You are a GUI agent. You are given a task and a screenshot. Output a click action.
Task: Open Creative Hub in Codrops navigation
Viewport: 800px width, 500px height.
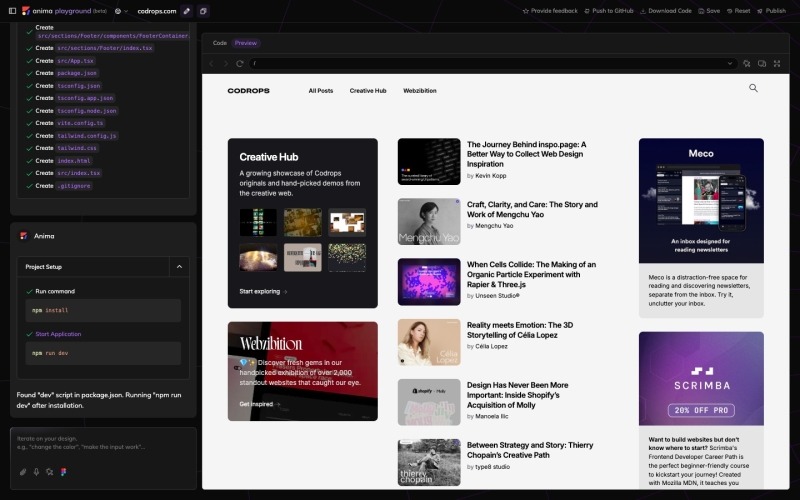[x=367, y=91]
